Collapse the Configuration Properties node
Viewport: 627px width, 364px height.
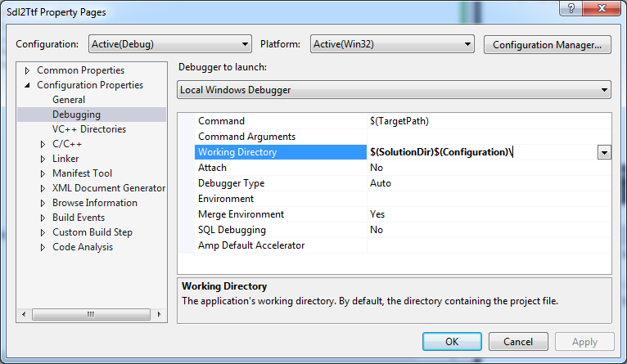[28, 85]
